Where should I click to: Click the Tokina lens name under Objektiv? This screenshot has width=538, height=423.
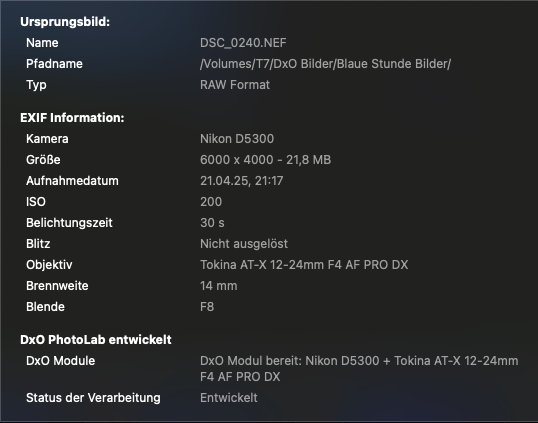(304, 265)
